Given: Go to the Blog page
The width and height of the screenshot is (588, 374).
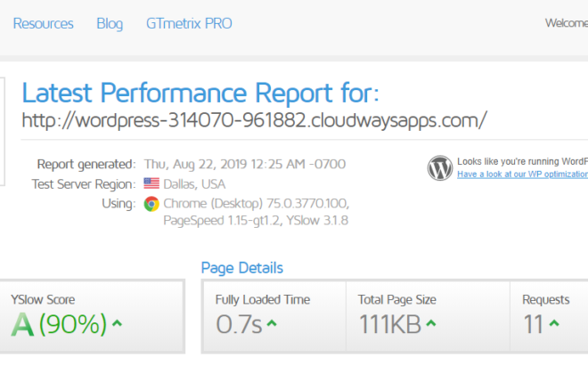Looking at the screenshot, I should tap(110, 24).
